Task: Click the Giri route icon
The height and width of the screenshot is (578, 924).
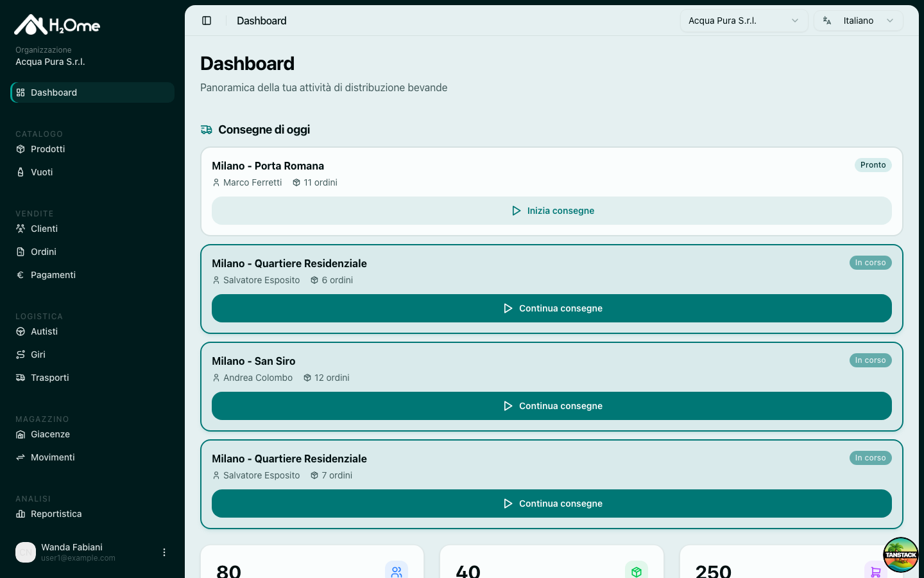Action: (x=21, y=355)
